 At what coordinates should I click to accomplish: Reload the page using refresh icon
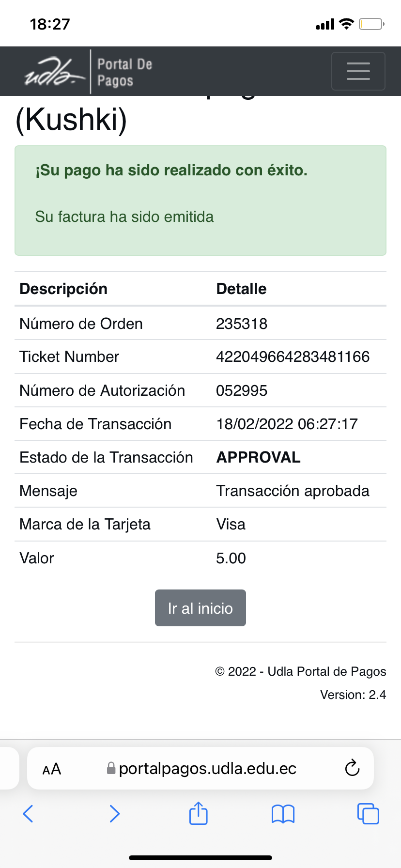point(352,768)
